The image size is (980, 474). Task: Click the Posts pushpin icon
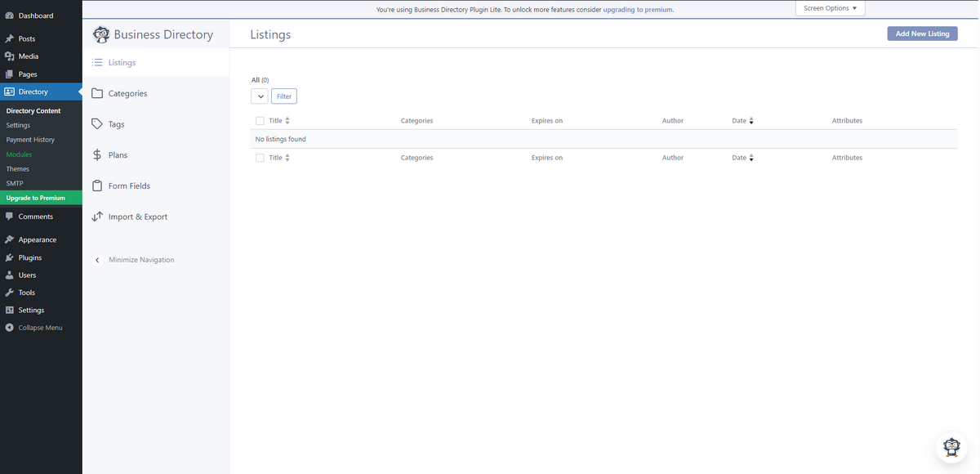9,38
